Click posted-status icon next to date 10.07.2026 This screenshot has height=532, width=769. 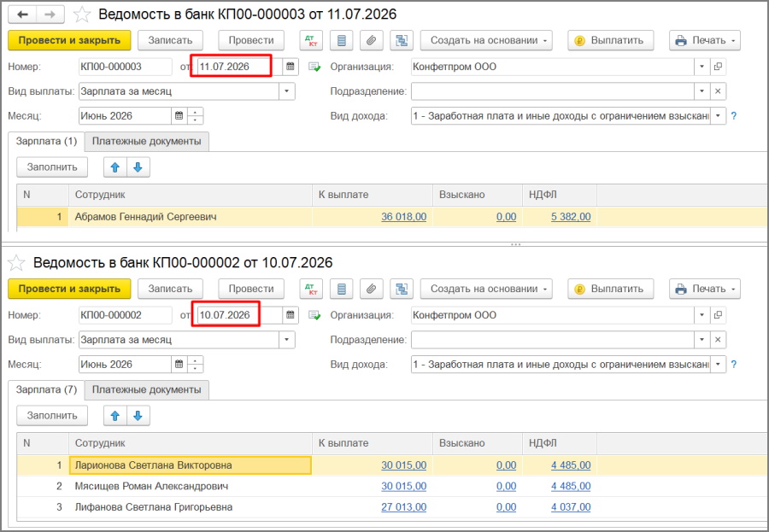pos(314,315)
